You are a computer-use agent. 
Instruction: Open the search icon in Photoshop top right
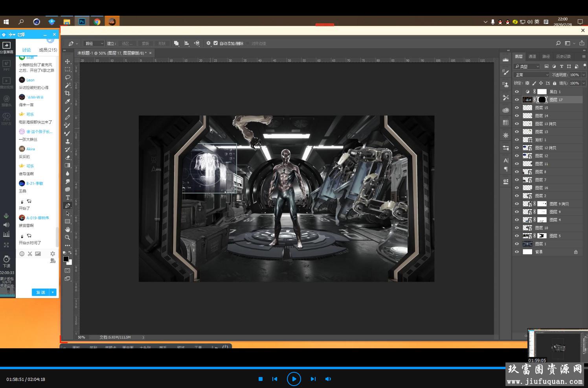coord(558,43)
